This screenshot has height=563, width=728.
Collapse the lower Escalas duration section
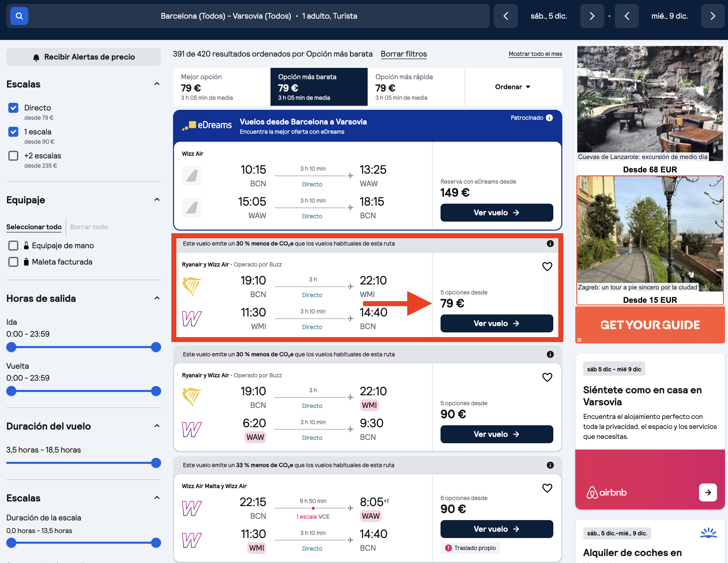157,497
